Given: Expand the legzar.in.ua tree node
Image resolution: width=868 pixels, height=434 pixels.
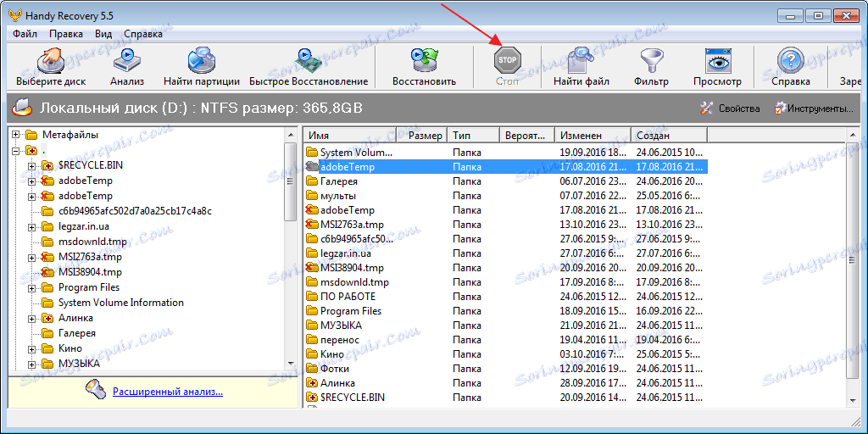Looking at the screenshot, I should click(x=31, y=226).
